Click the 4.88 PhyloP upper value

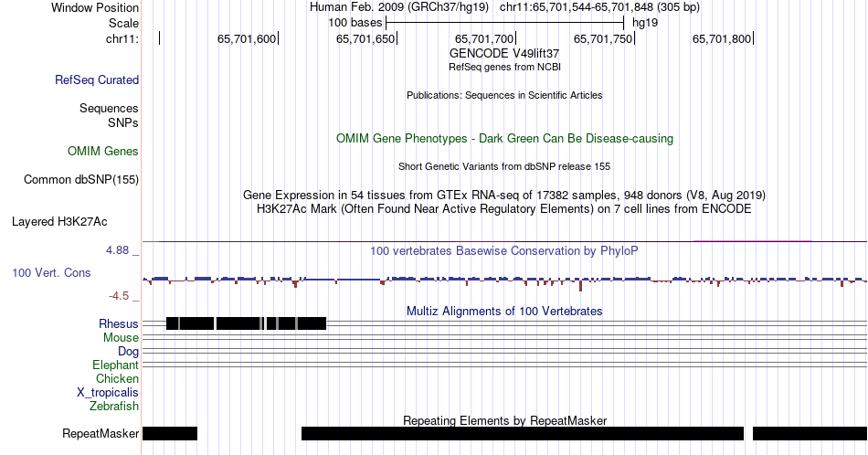[117, 250]
